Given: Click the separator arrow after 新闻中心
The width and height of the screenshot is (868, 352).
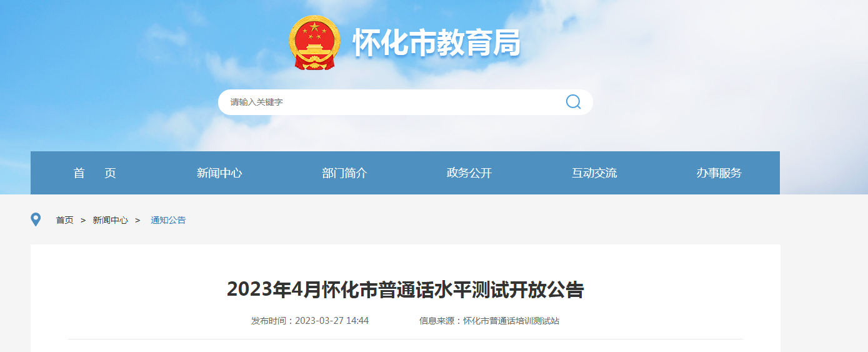Looking at the screenshot, I should click(137, 220).
